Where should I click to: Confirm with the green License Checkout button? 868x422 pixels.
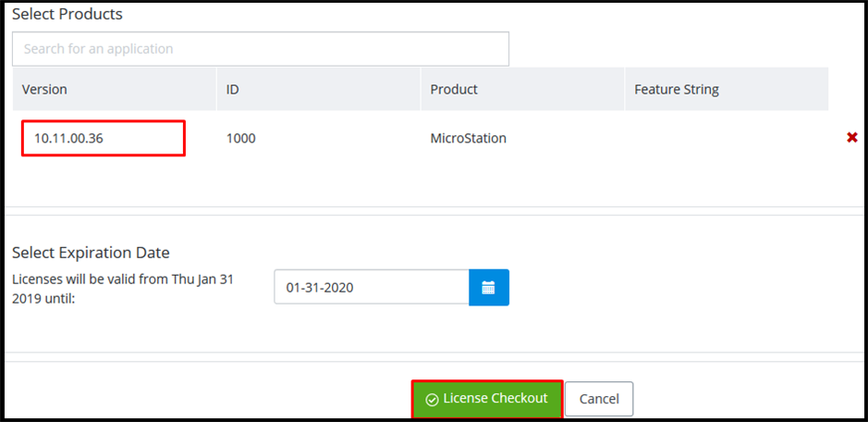[487, 399]
